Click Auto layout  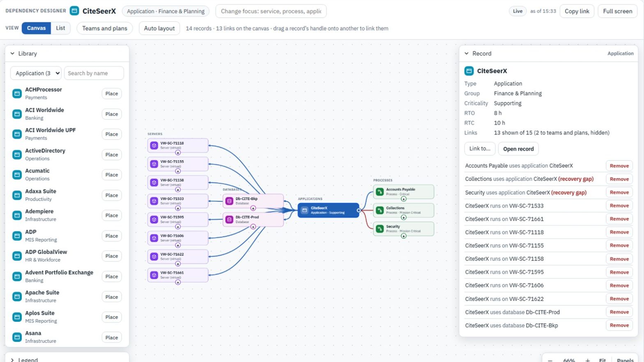tap(159, 28)
